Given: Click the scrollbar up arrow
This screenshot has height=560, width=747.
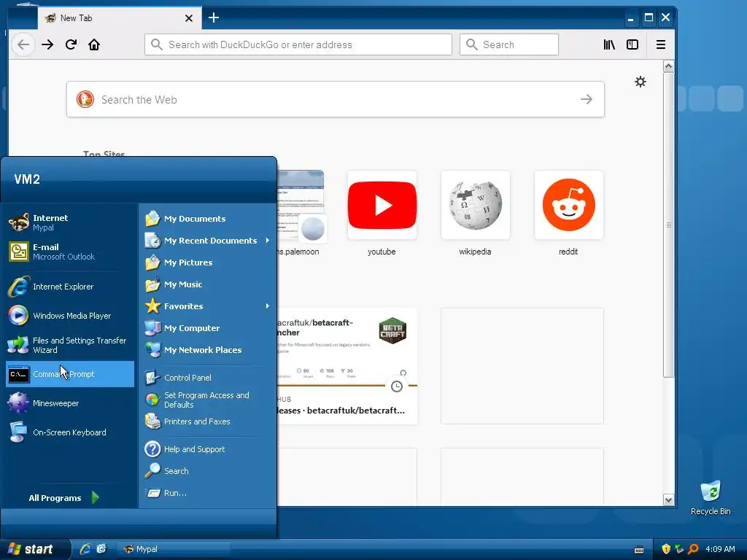Looking at the screenshot, I should [x=668, y=66].
